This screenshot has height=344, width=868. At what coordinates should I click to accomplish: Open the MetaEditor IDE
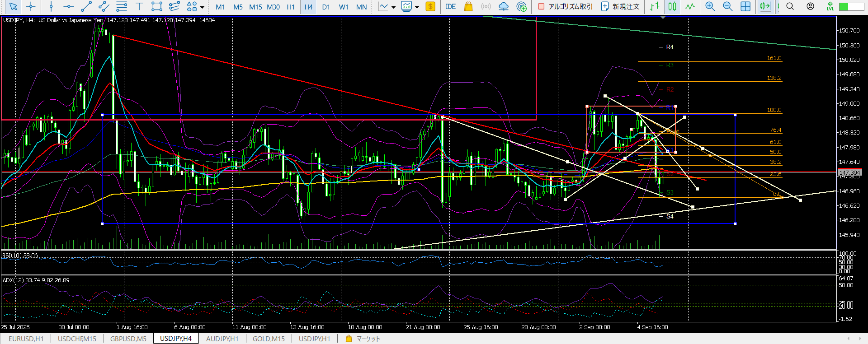pyautogui.click(x=450, y=7)
